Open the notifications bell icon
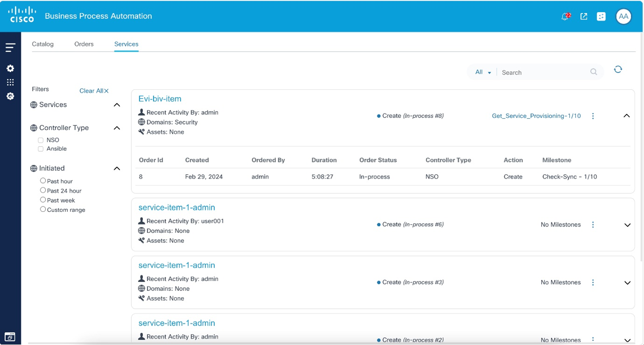 pyautogui.click(x=565, y=16)
